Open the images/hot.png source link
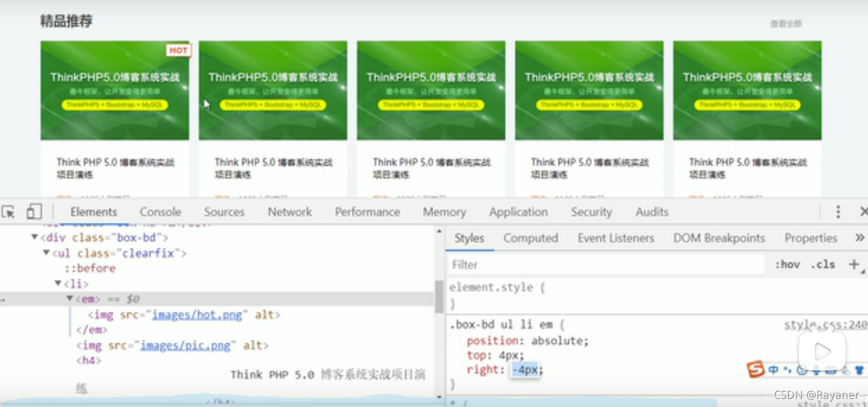The image size is (868, 407). [x=197, y=315]
